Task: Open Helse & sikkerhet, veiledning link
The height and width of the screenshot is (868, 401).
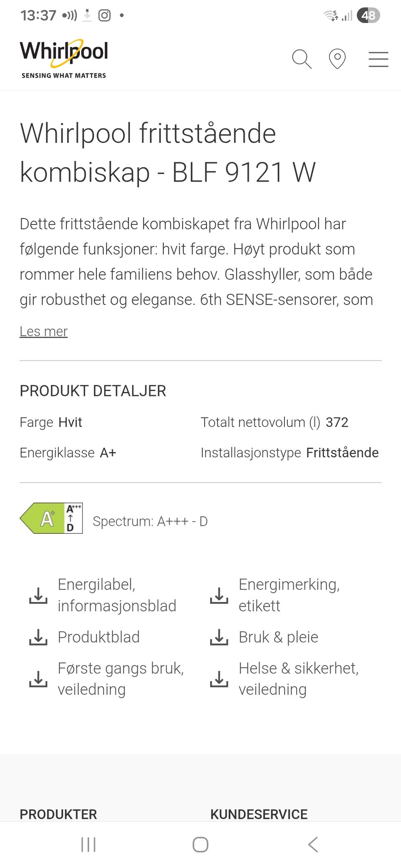Action: pos(298,679)
